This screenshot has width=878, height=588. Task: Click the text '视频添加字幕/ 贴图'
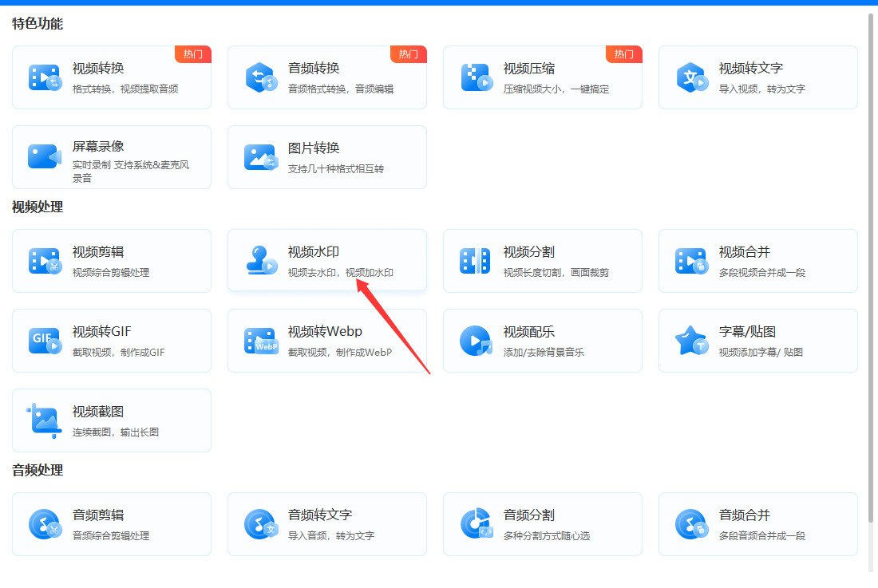click(761, 353)
